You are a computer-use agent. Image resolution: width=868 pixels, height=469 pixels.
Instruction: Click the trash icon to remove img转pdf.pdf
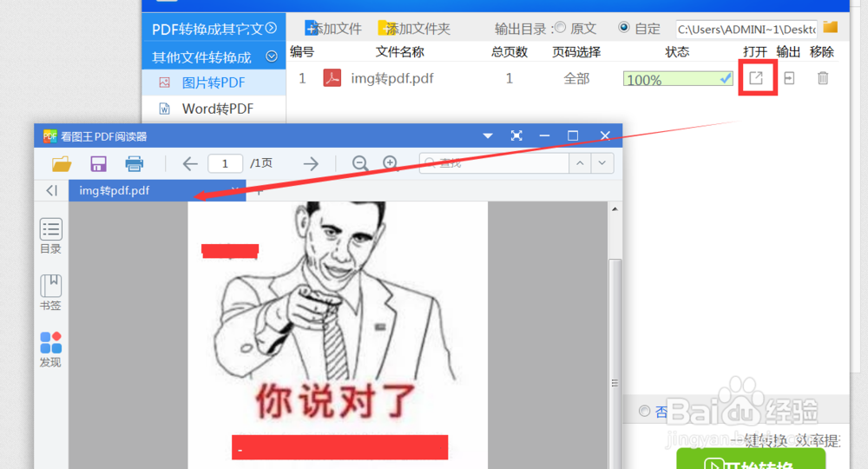(823, 78)
